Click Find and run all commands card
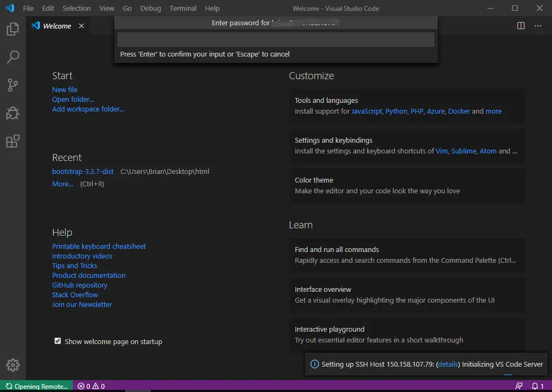 tap(406, 255)
